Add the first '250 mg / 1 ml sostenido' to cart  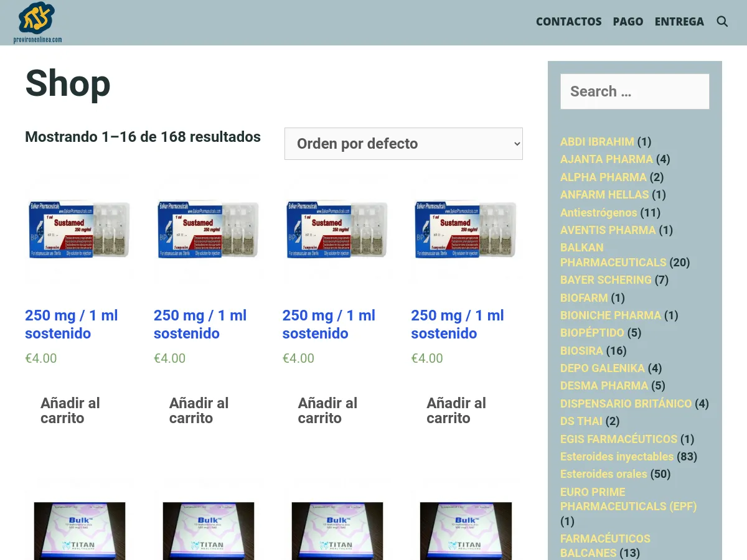point(70,410)
